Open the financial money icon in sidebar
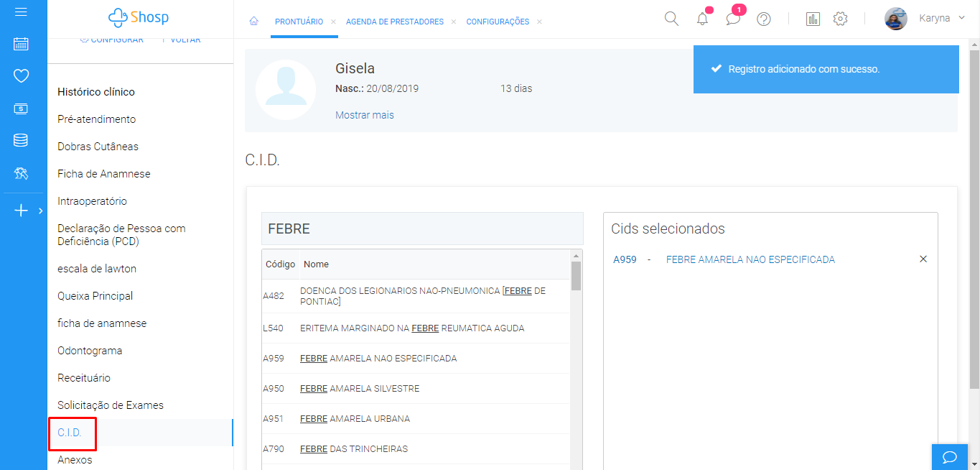980x470 pixels. [x=21, y=109]
